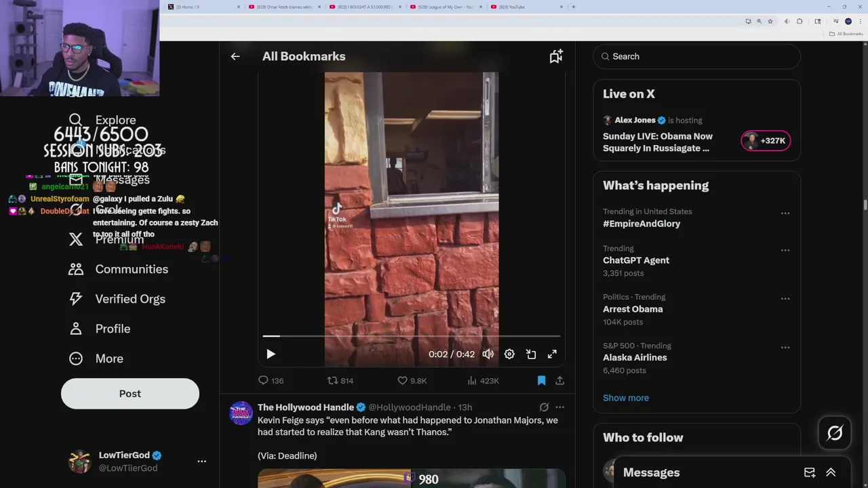Screen dimensions: 868x488
Task: Go back with the arrow beside All Bookmarks
Action: 235,56
